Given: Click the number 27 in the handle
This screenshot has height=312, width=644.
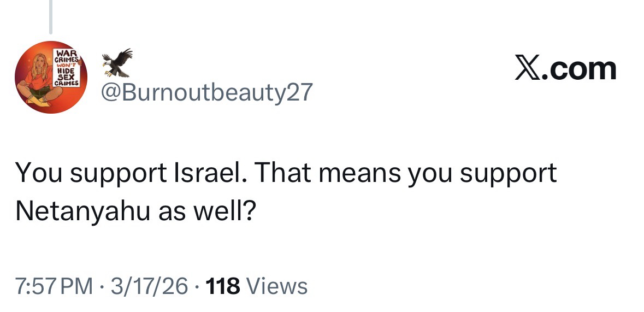Looking at the screenshot, I should (x=299, y=93).
